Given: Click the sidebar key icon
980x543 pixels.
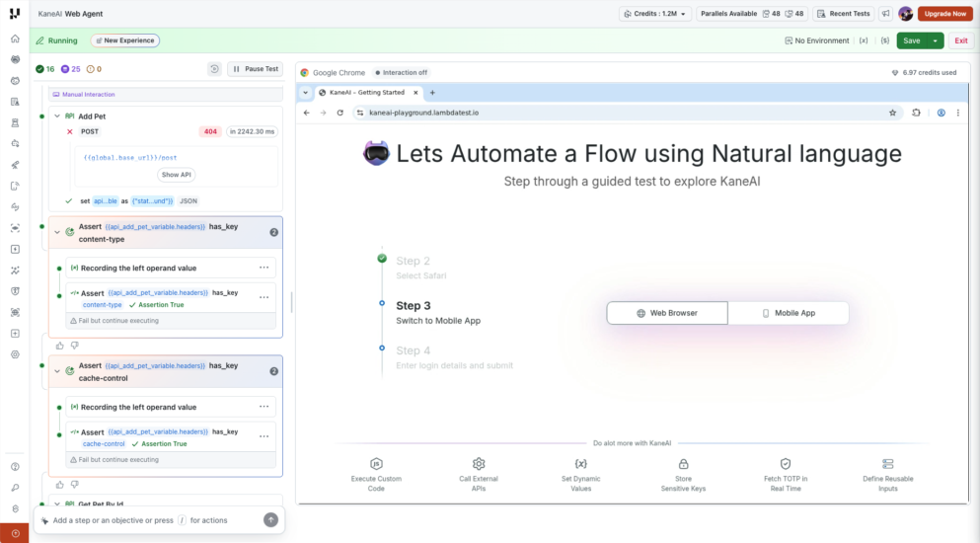Looking at the screenshot, I should [15, 488].
